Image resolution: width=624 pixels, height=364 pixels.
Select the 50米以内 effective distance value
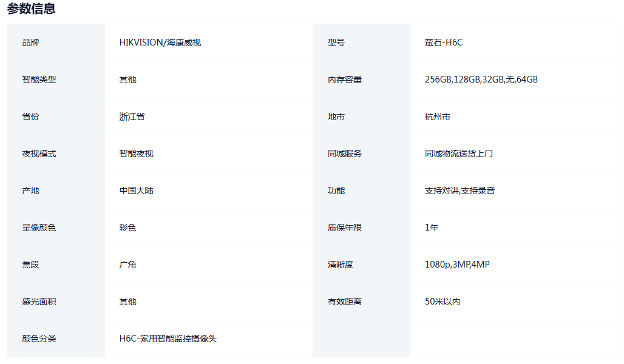pyautogui.click(x=442, y=302)
